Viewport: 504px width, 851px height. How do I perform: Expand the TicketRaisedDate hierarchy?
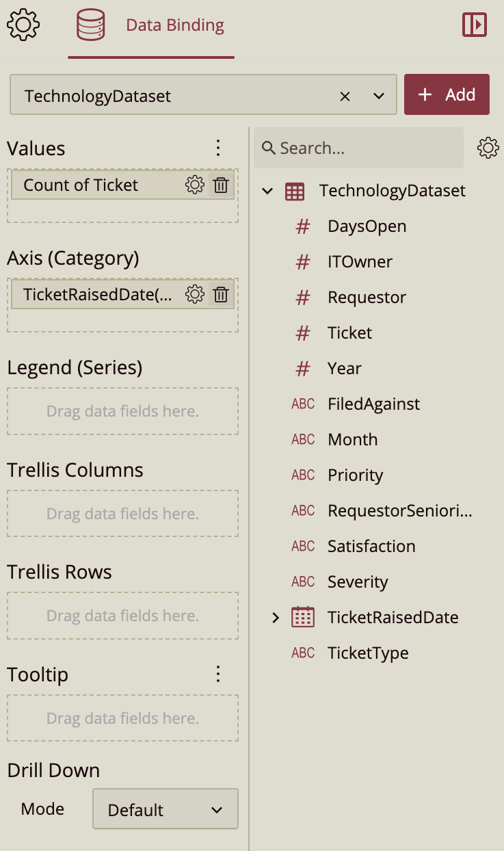click(x=276, y=617)
